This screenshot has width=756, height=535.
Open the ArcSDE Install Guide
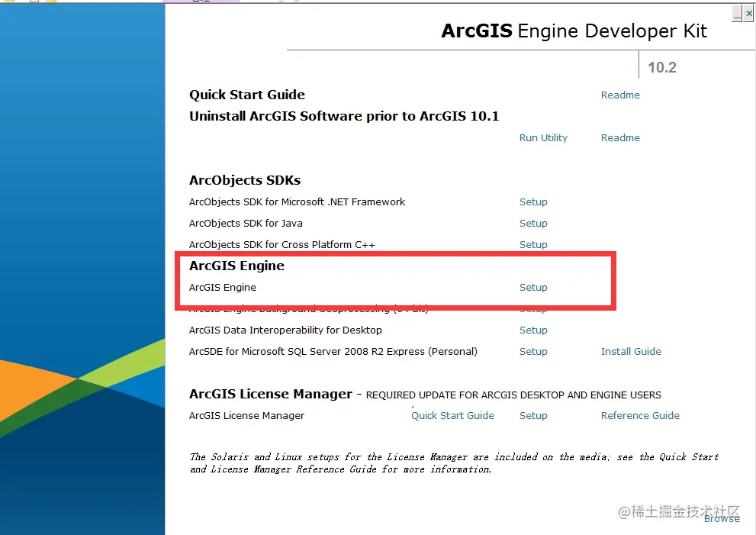pyautogui.click(x=631, y=351)
